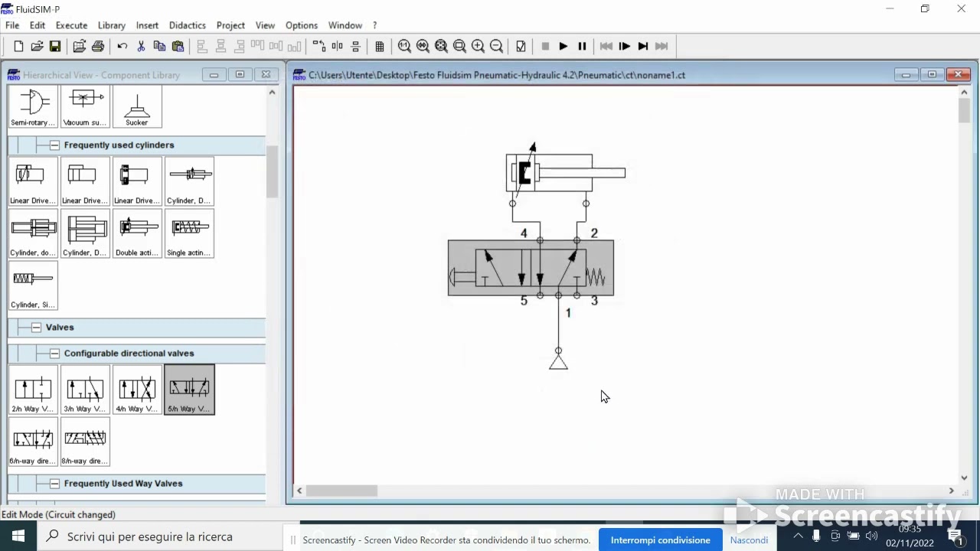Collapse Frequently Used Way Valves group
980x551 pixels.
click(54, 483)
